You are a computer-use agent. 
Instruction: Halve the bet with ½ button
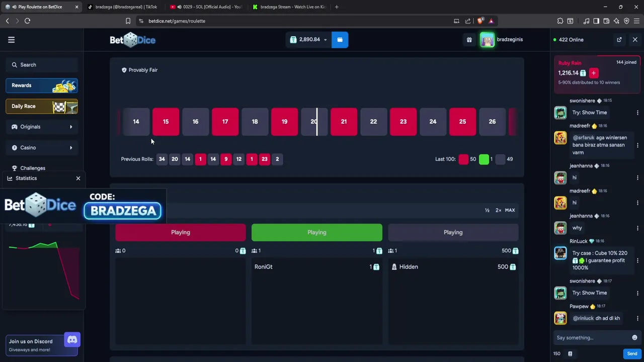coord(487,210)
